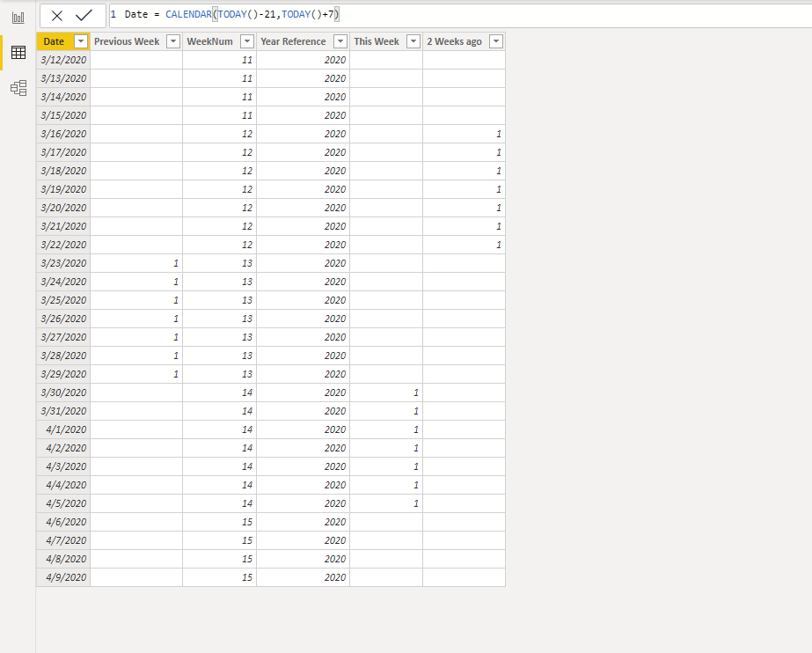Screen dimensions: 812x653
Task: Select the Year Reference column header
Action: [x=293, y=41]
